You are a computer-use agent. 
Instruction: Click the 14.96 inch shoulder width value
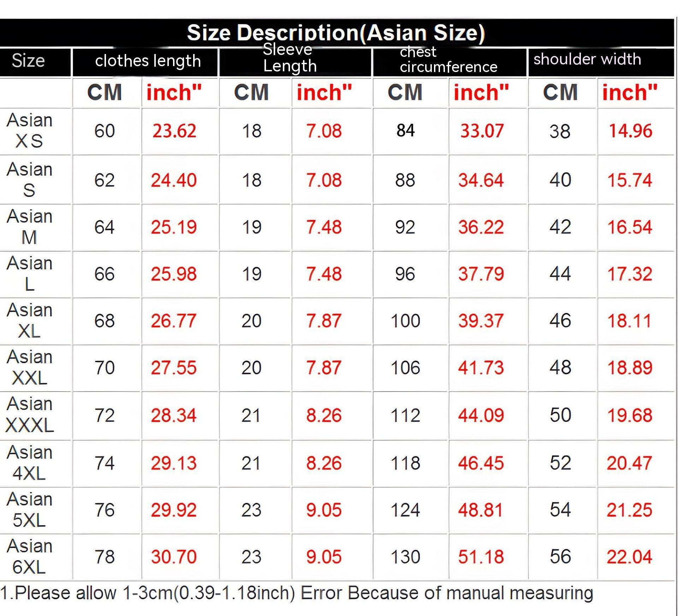tap(630, 131)
